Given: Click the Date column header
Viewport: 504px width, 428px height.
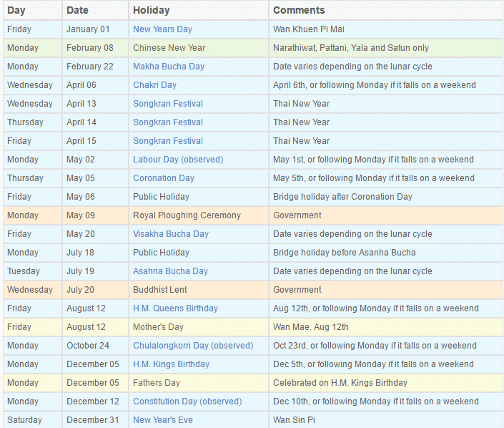Looking at the screenshot, I should [x=95, y=10].
